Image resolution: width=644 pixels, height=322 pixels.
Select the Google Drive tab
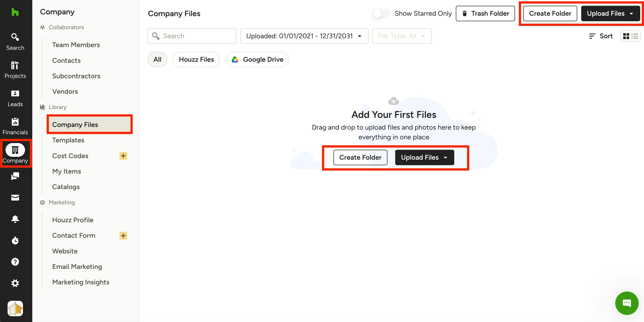coord(257,59)
